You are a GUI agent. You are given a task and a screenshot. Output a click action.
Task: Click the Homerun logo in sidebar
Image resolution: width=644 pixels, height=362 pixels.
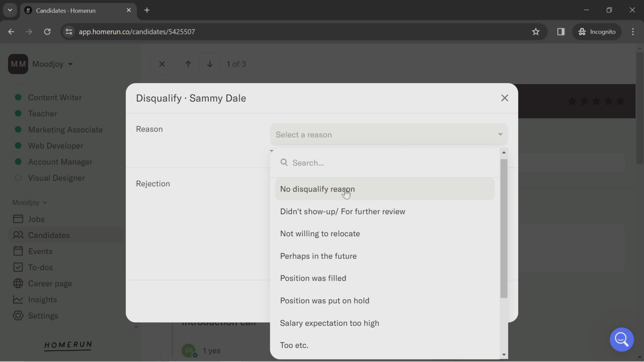(68, 346)
